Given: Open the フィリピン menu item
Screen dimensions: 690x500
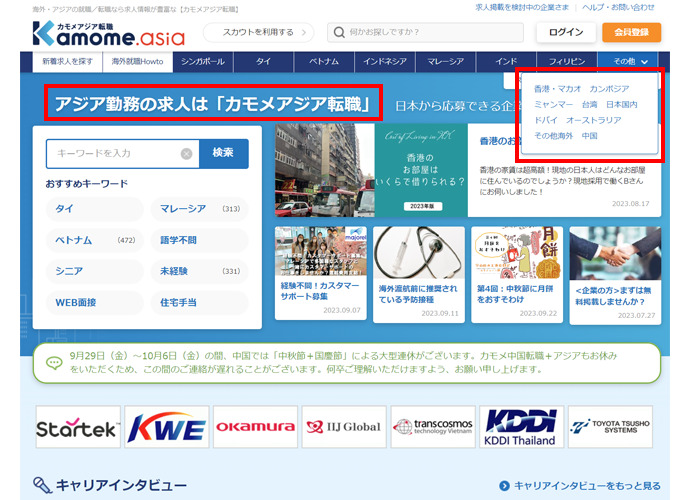Looking at the screenshot, I should pyautogui.click(x=567, y=62).
